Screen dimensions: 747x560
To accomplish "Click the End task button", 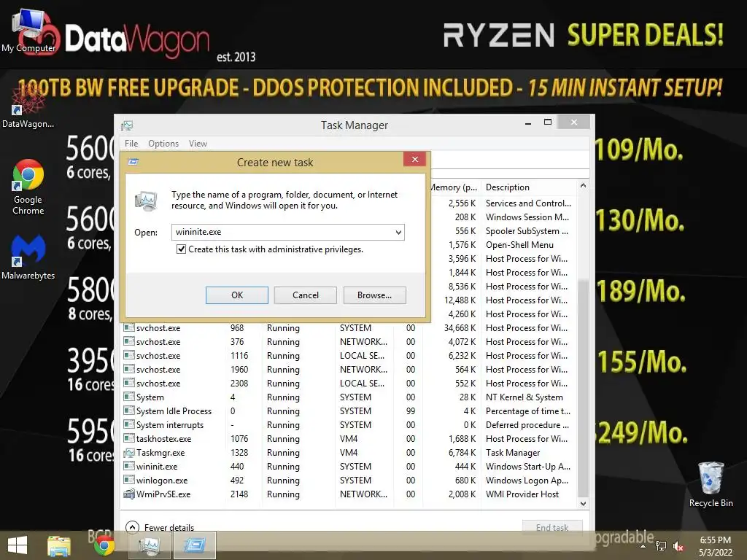I will pos(552,526).
